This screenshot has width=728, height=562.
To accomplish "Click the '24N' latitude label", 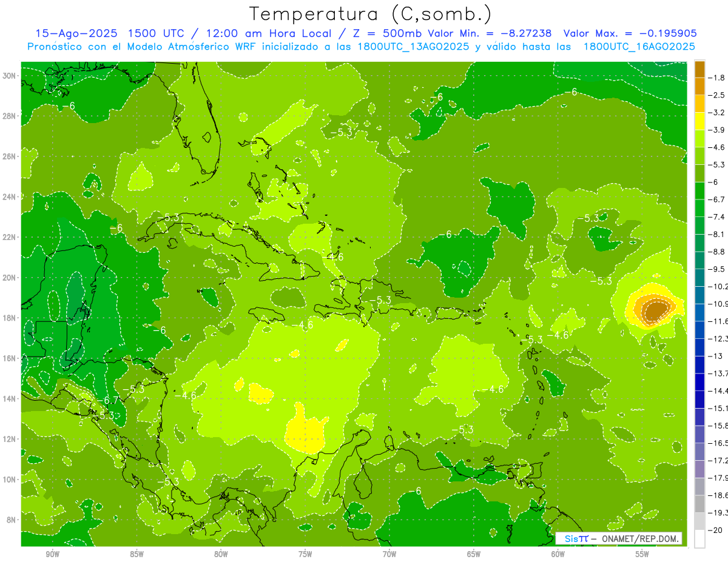I will click(9, 197).
